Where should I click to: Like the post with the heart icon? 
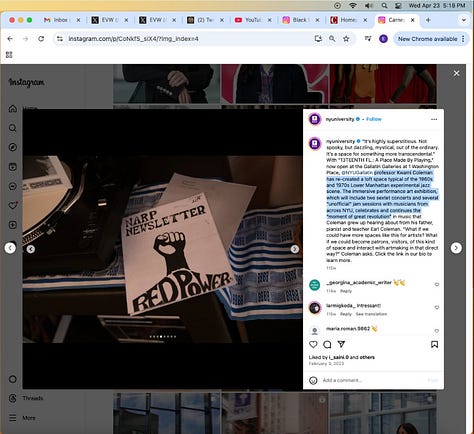pos(313,344)
